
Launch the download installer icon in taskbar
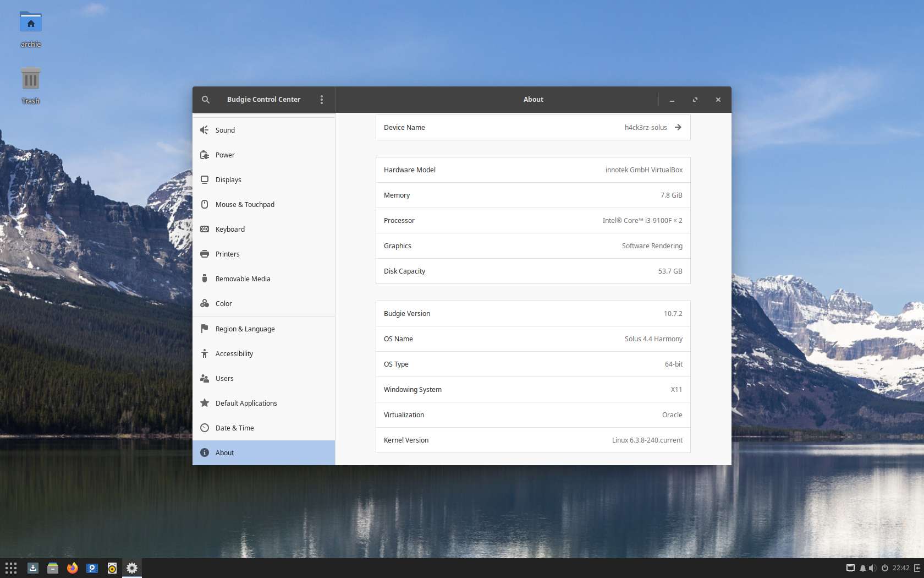pyautogui.click(x=33, y=568)
